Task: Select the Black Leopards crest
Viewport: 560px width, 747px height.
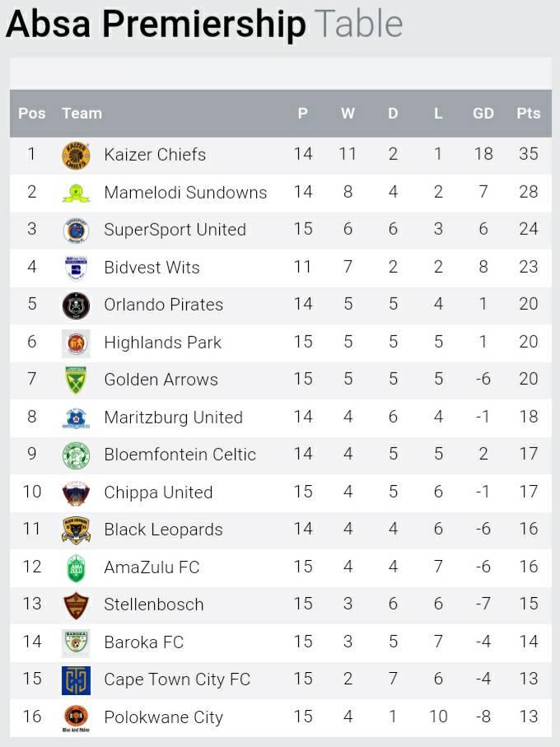Action: [77, 530]
